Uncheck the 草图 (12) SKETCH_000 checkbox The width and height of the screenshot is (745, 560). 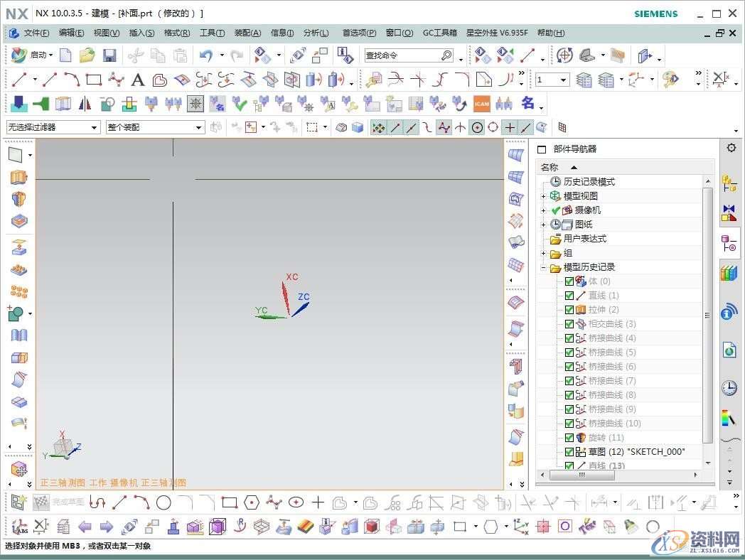pyautogui.click(x=569, y=452)
